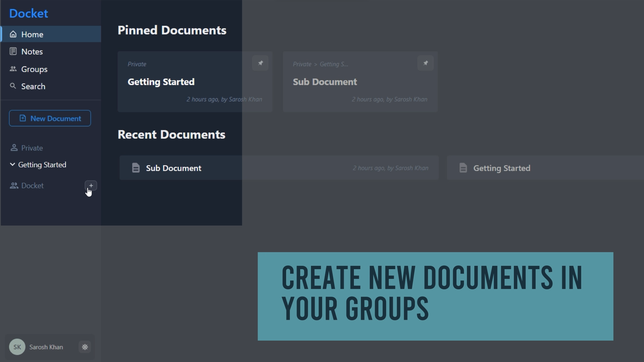Click the Docket group people icon
Image resolution: width=644 pixels, height=362 pixels.
pos(14,185)
